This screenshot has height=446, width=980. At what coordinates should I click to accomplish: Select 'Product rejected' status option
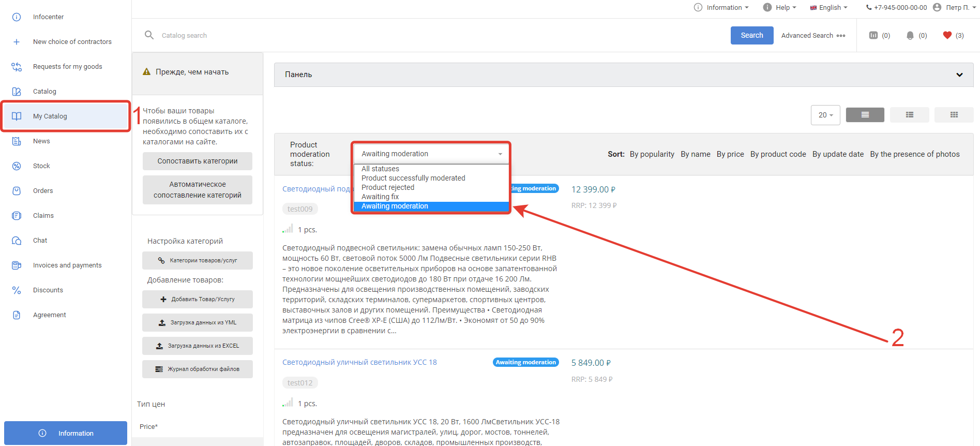coord(388,187)
